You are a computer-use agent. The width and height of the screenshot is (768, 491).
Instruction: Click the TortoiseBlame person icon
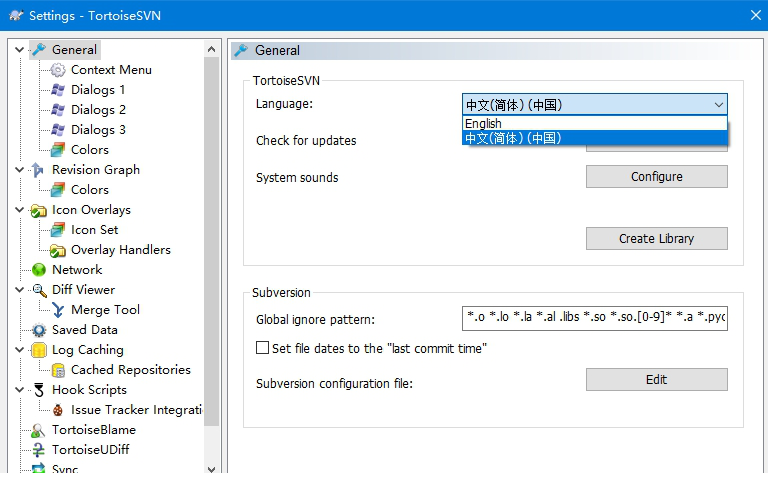point(39,430)
